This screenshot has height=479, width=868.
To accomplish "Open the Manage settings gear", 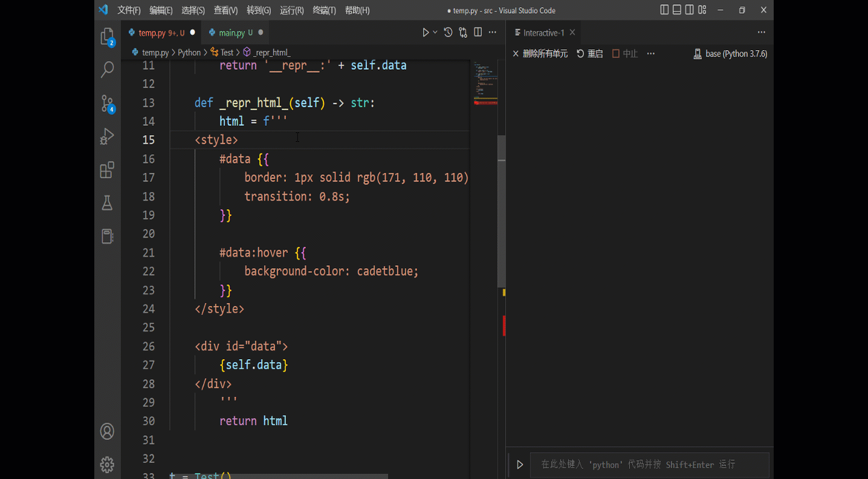I will (107, 464).
